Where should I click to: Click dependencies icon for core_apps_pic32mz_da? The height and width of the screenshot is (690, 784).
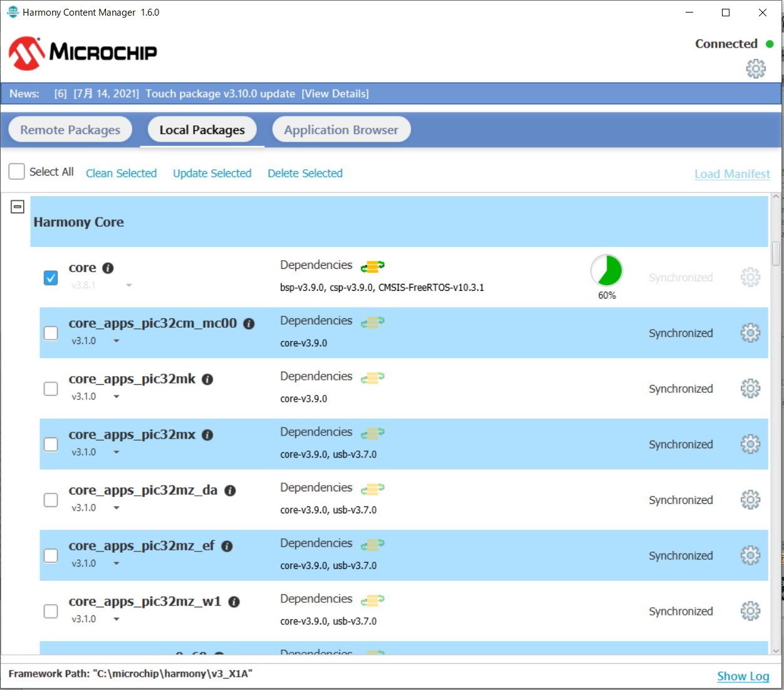372,489
